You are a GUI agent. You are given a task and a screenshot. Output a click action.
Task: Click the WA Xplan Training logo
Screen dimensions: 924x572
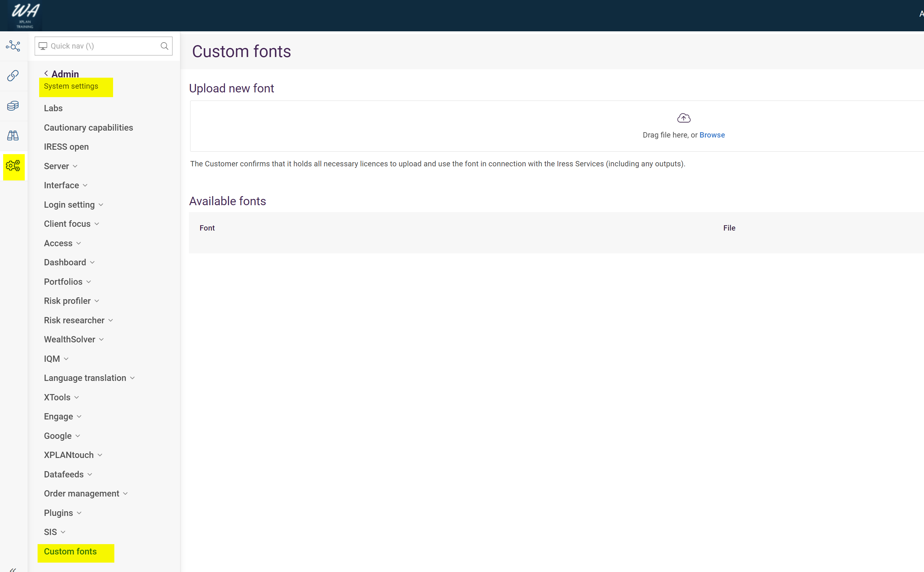25,15
